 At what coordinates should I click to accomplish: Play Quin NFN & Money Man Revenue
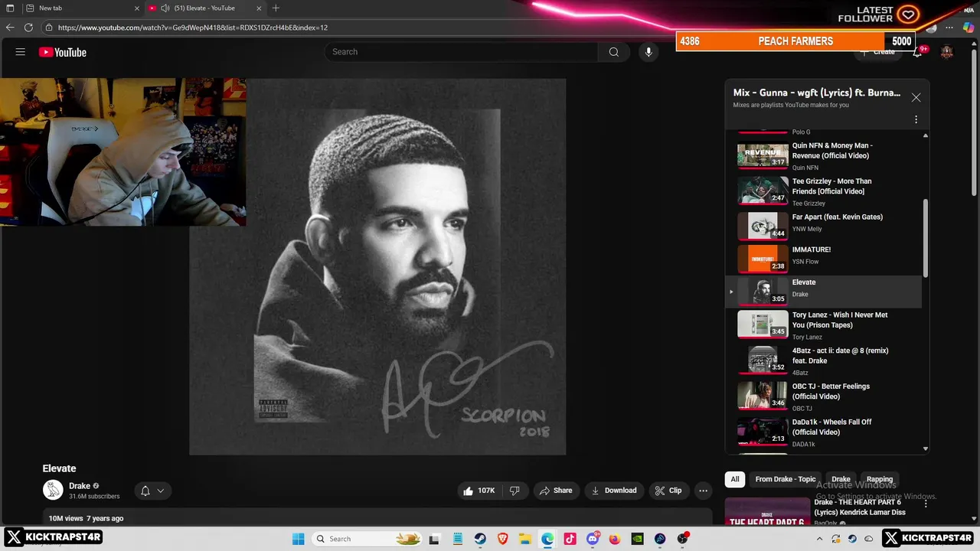point(824,155)
